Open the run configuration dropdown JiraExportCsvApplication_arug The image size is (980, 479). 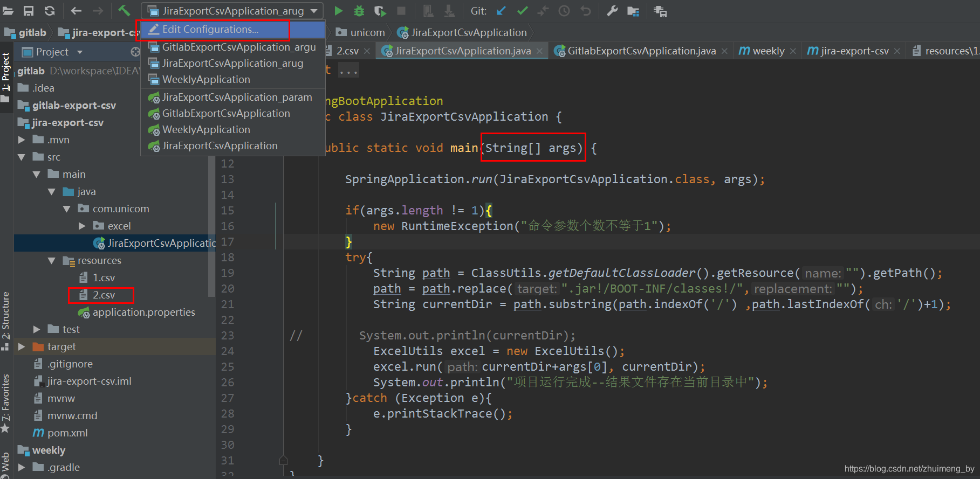[x=232, y=11]
